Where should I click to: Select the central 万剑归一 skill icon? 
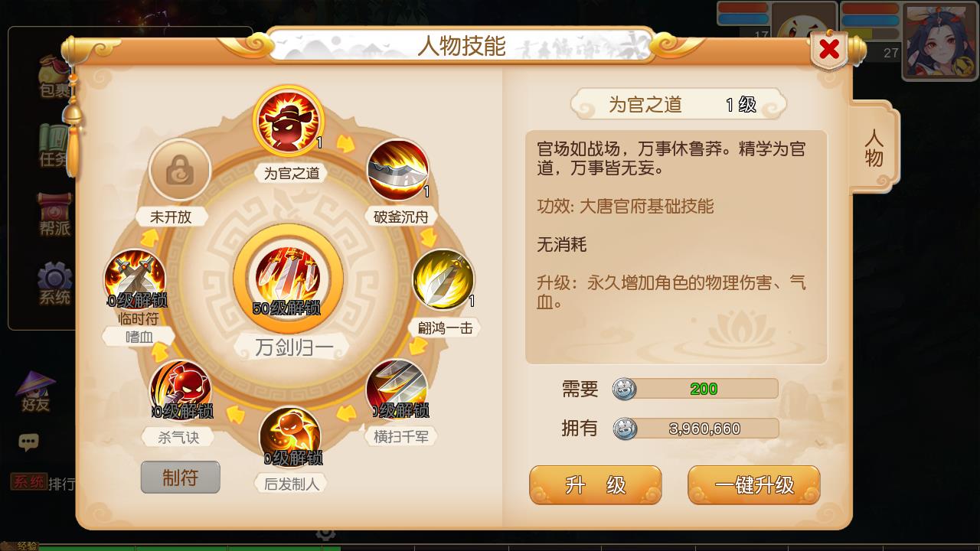click(288, 279)
